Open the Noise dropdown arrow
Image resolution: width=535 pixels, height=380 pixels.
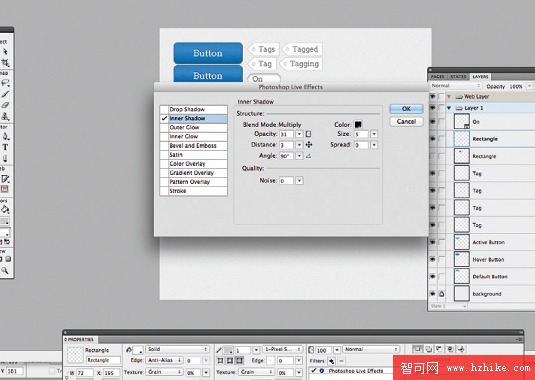pyautogui.click(x=299, y=181)
